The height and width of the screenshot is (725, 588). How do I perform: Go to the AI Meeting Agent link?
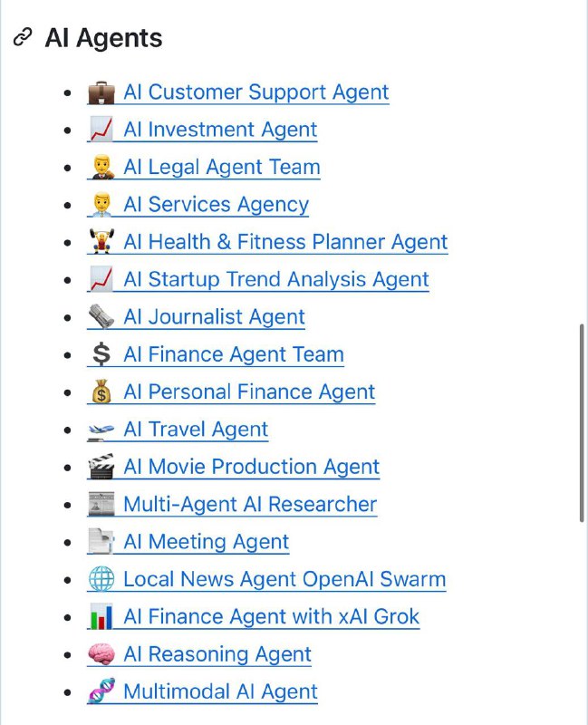(x=207, y=541)
